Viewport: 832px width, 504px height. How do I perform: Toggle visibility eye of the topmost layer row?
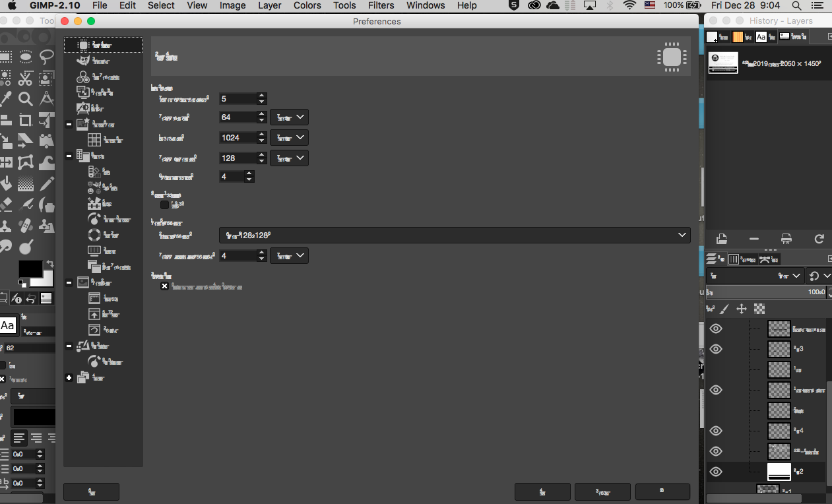coord(716,329)
